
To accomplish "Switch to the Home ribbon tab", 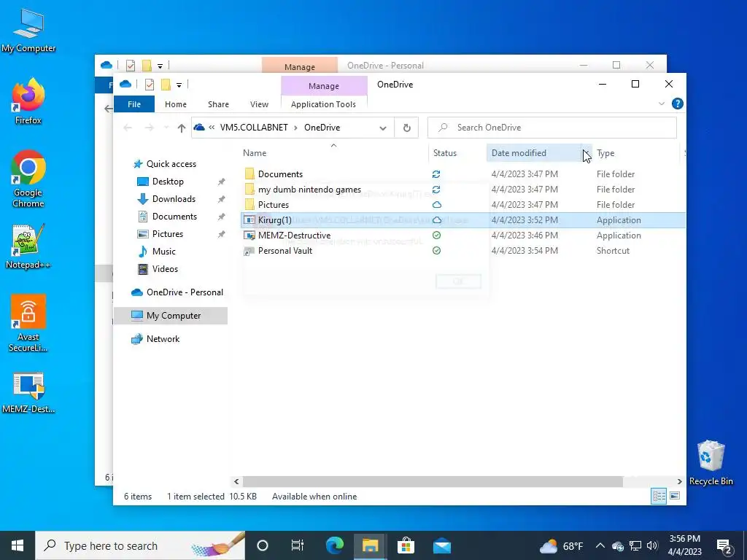I will click(x=176, y=104).
